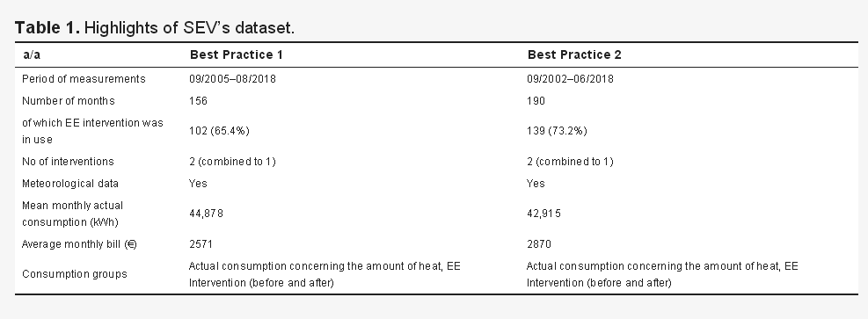The image size is (868, 319).
Task: Click the No of interventions label
Action: (68, 162)
